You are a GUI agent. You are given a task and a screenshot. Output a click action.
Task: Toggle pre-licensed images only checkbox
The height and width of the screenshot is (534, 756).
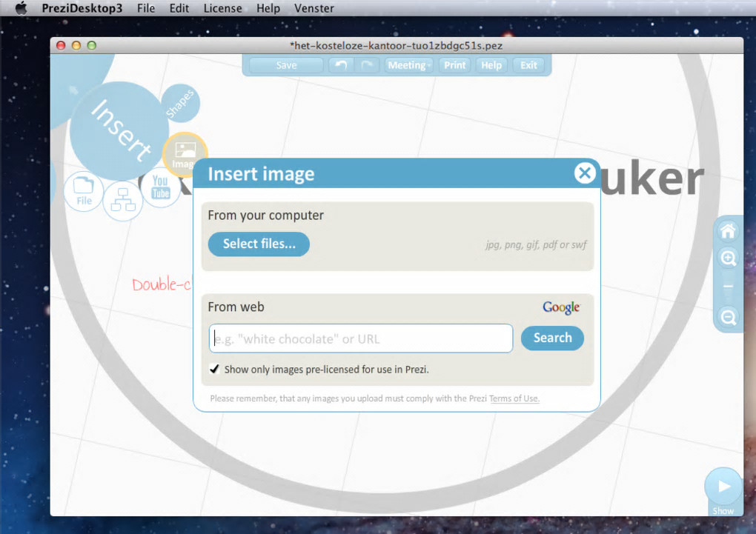[214, 369]
